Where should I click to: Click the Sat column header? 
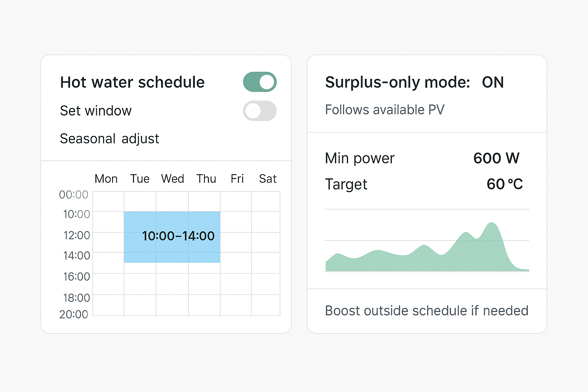pyautogui.click(x=268, y=178)
